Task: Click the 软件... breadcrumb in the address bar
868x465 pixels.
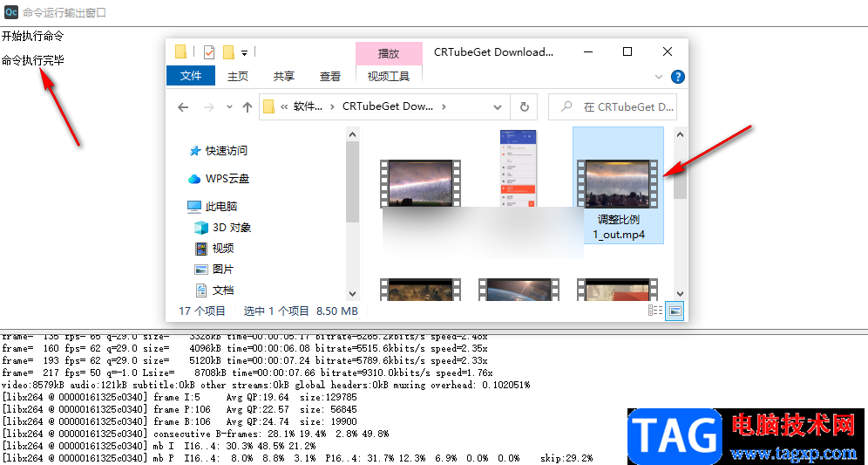Action: (308, 106)
